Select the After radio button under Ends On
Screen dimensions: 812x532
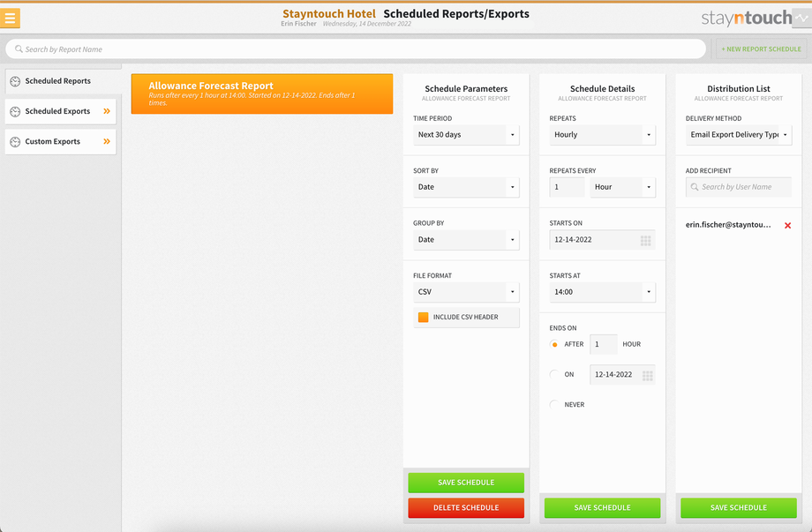pos(554,344)
